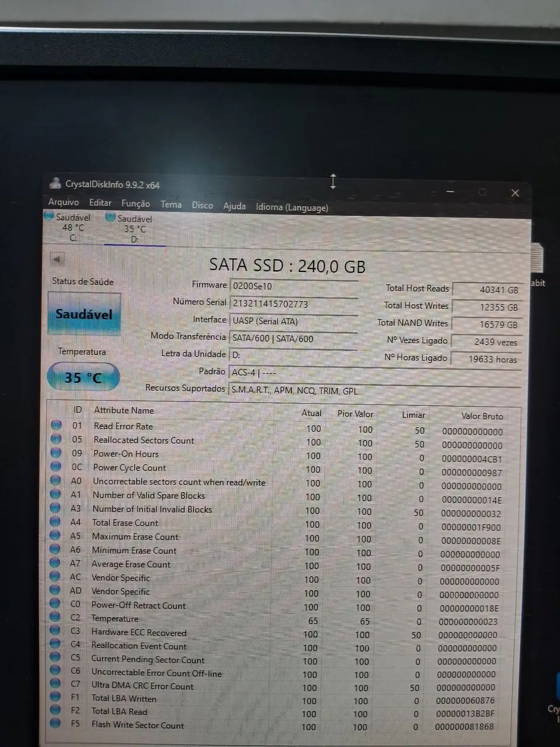
Task: Select raw value 00000001F900 of Total Erase Count
Action: pyautogui.click(x=471, y=527)
